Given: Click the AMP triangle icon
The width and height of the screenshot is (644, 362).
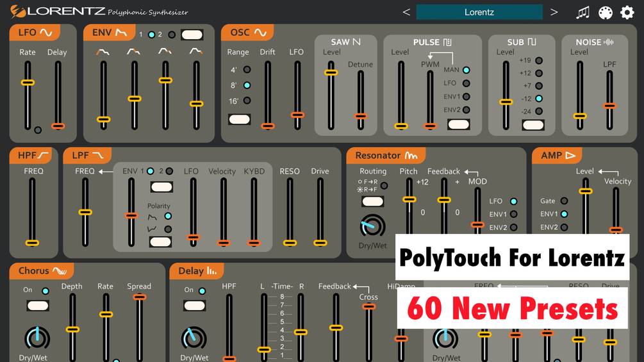Looking at the screenshot, I should point(570,155).
